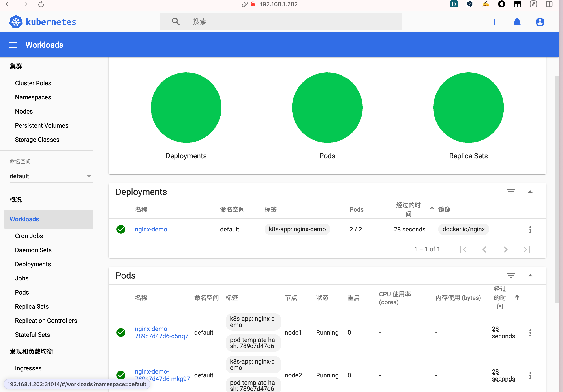Screen dimensions: 563x392
Task: Open Namespaces in sidebar
Action: (x=33, y=97)
